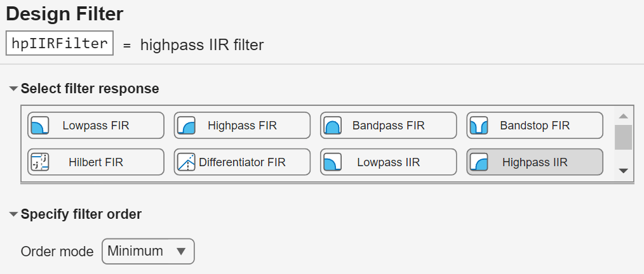This screenshot has width=644, height=274.
Task: Collapse the Select filter response section
Action: pos(13,89)
